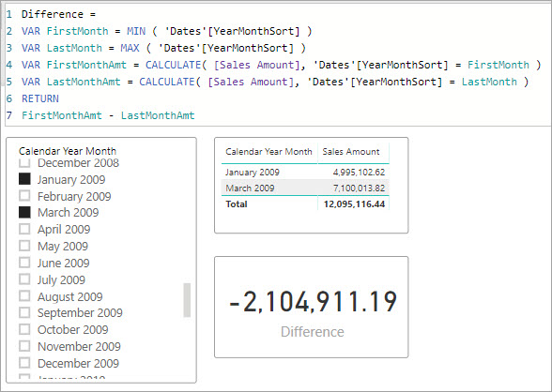Click the Calendar Year Month slicer header
The image size is (552, 392).
coord(68,151)
